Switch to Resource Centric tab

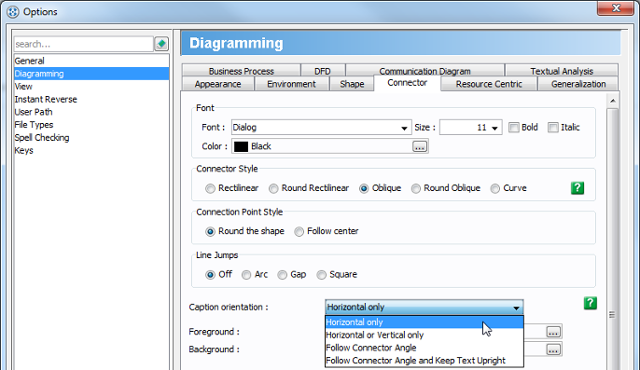pos(489,84)
